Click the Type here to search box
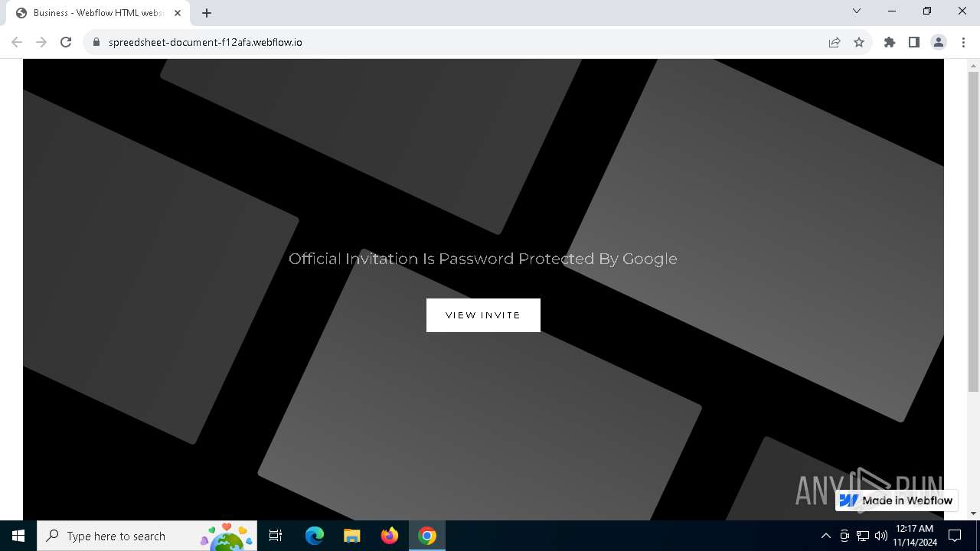980x551 pixels. coord(147,536)
